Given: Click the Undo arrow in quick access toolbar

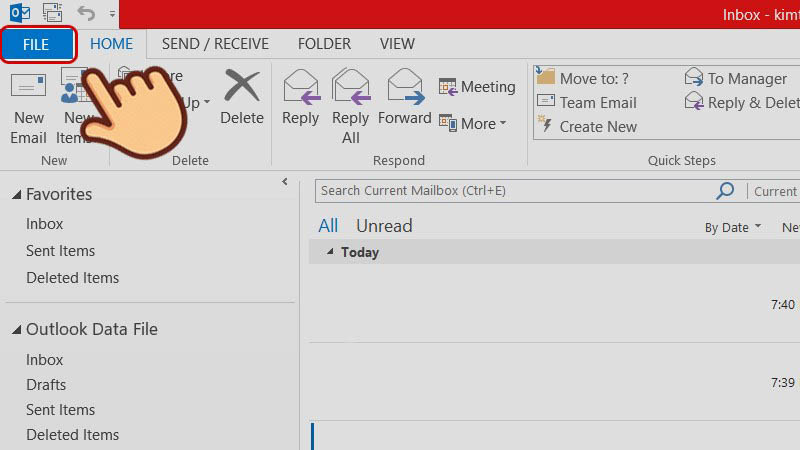Looking at the screenshot, I should (86, 13).
